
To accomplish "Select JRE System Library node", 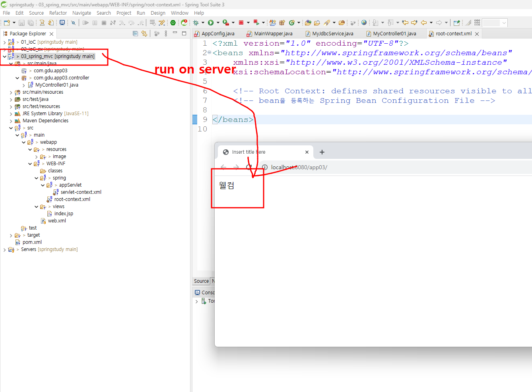I will (55, 114).
